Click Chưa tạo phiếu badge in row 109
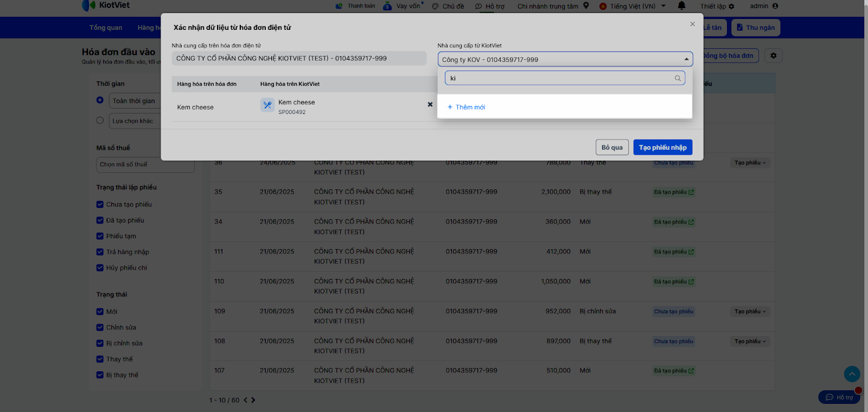The height and width of the screenshot is (412, 868). 674,312
